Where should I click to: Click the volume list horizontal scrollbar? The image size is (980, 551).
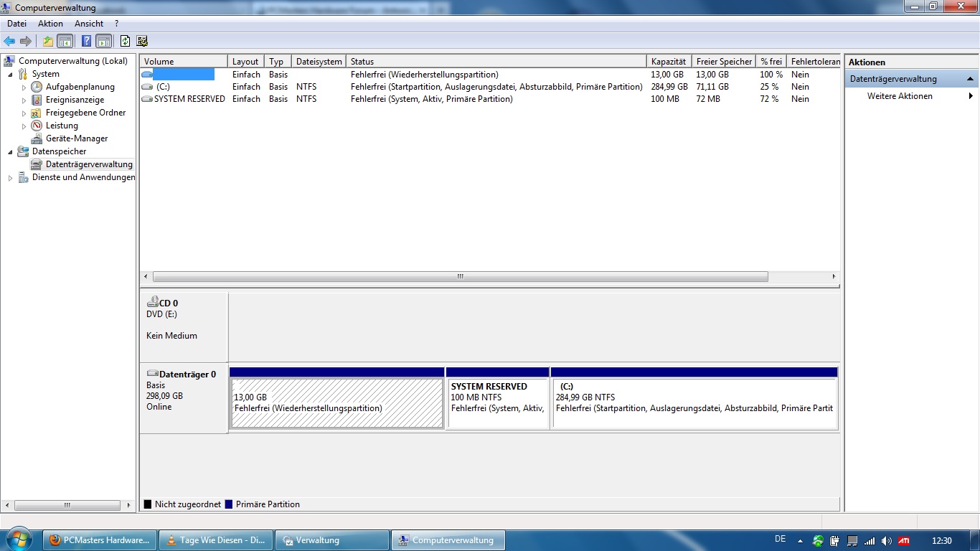(460, 276)
